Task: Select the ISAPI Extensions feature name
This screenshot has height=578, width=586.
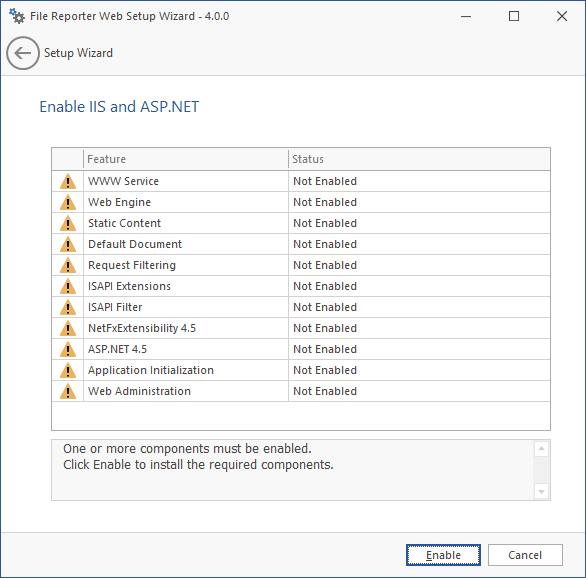Action: pos(129,286)
